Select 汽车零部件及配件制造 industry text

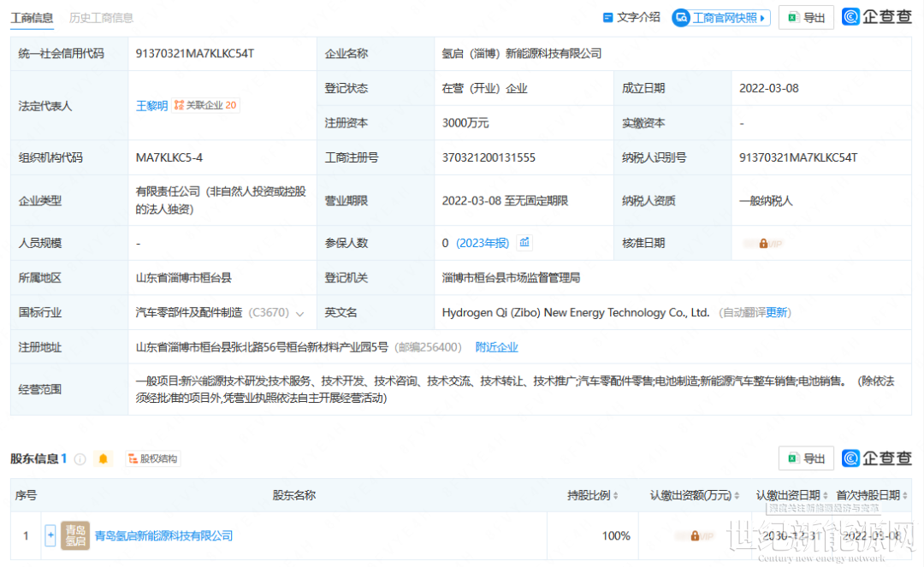(189, 313)
